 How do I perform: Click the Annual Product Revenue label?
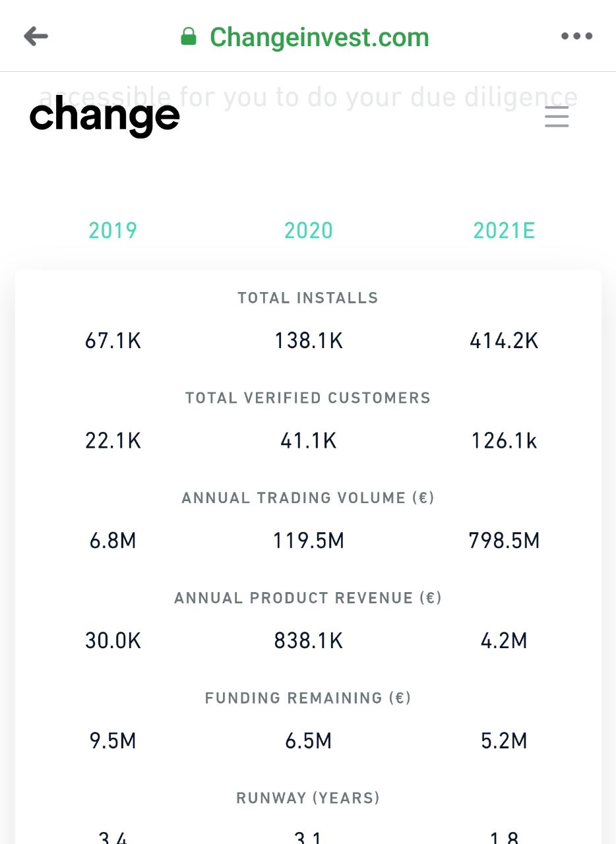tap(308, 598)
